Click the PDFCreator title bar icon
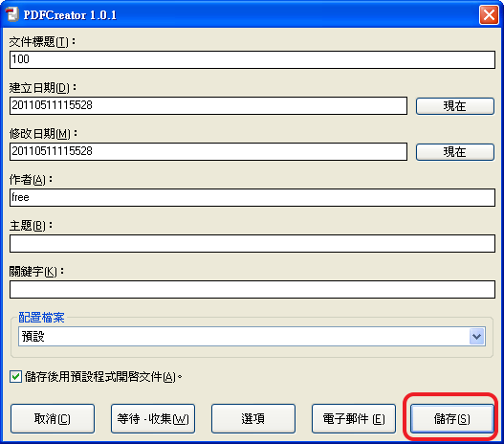This screenshot has width=504, height=444. (12, 14)
